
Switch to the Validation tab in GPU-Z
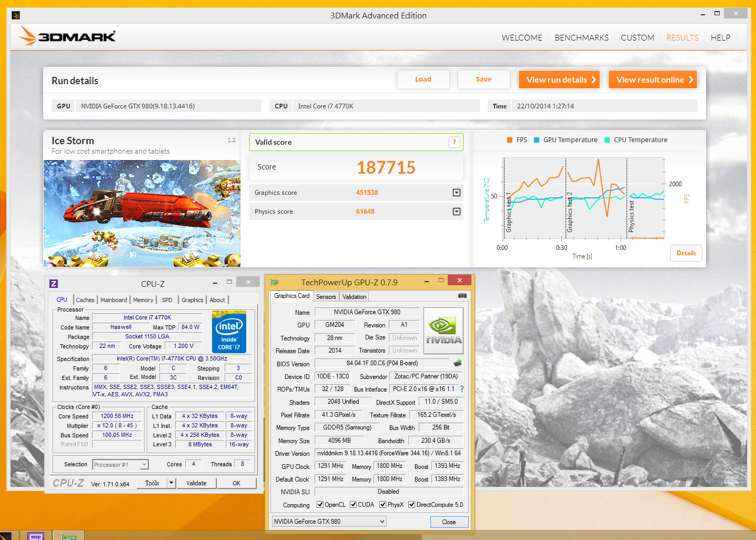pyautogui.click(x=355, y=297)
